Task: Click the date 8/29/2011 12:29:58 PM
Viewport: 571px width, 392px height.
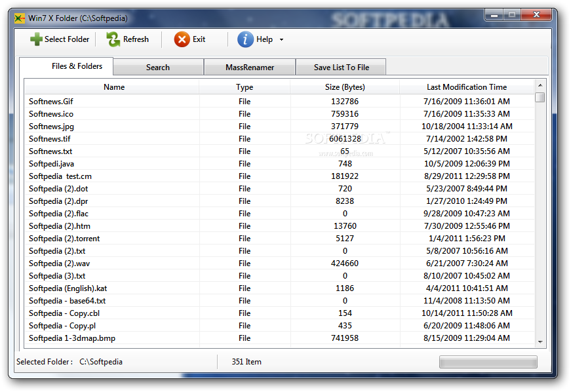Action: coord(467,176)
